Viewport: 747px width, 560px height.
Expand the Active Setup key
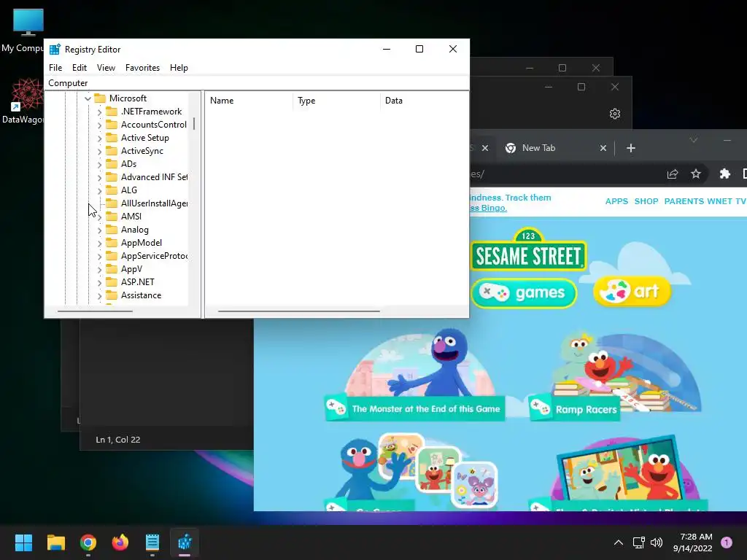coord(99,138)
